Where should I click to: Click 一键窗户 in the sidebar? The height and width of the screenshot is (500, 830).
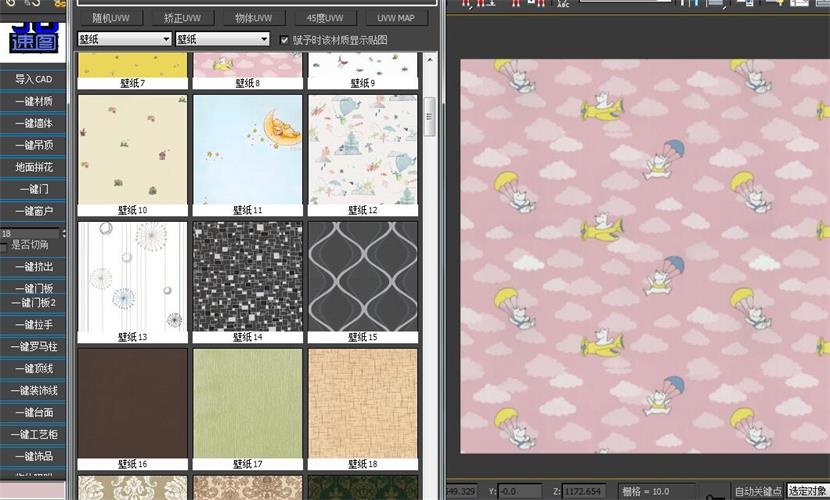click(33, 211)
